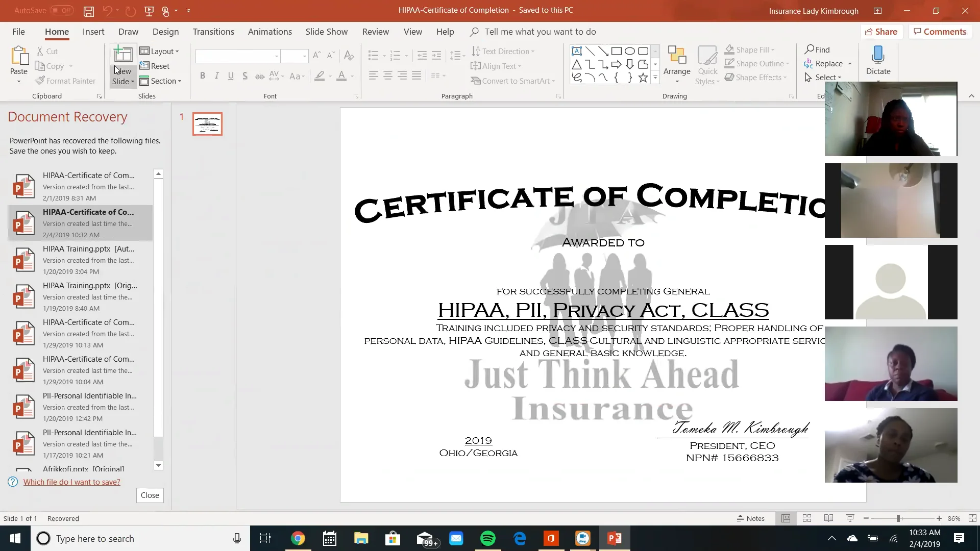
Task: Click the Save icon in title bar
Action: coord(89,11)
